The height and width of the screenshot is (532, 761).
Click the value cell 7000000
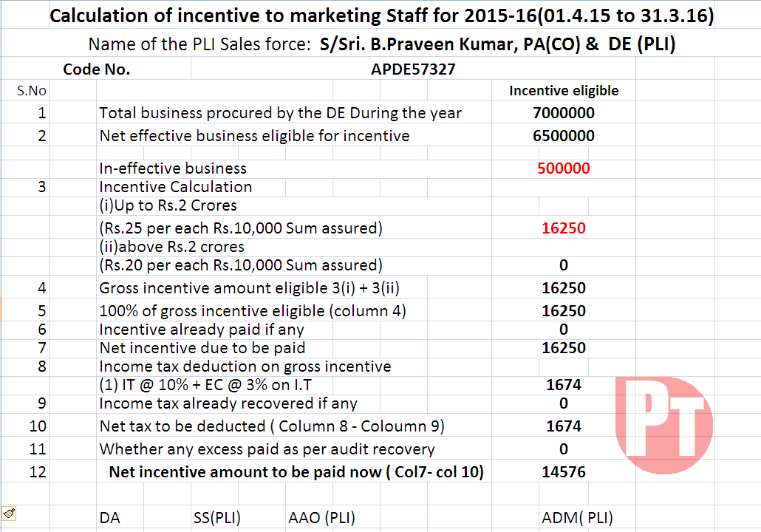[564, 112]
